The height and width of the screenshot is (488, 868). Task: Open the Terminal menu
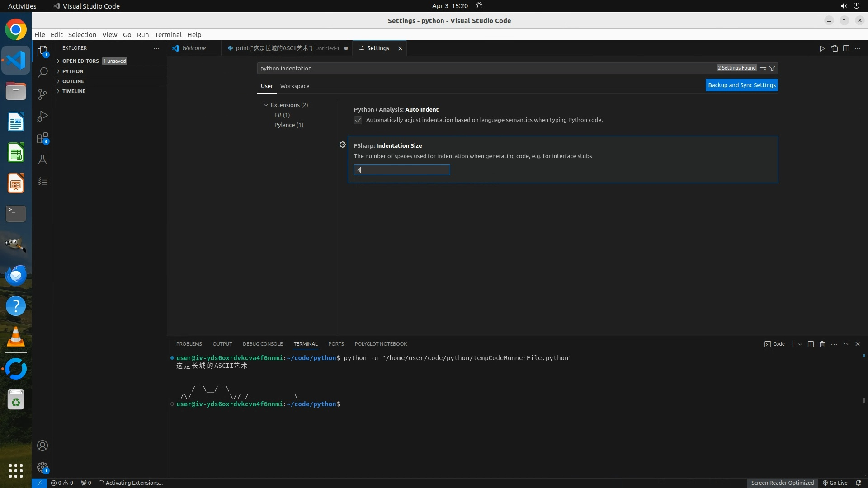(x=168, y=35)
